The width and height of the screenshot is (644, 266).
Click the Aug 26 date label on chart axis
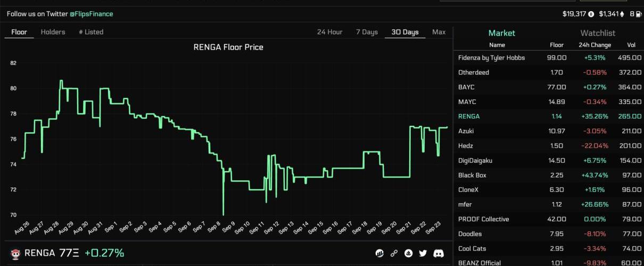(x=21, y=228)
